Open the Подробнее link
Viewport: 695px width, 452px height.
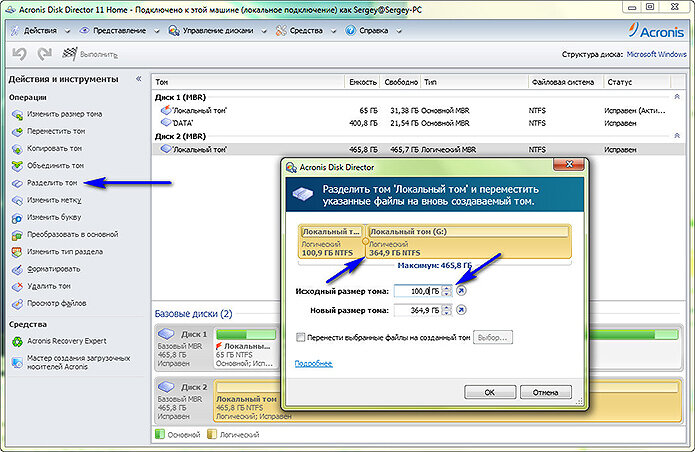pos(313,364)
